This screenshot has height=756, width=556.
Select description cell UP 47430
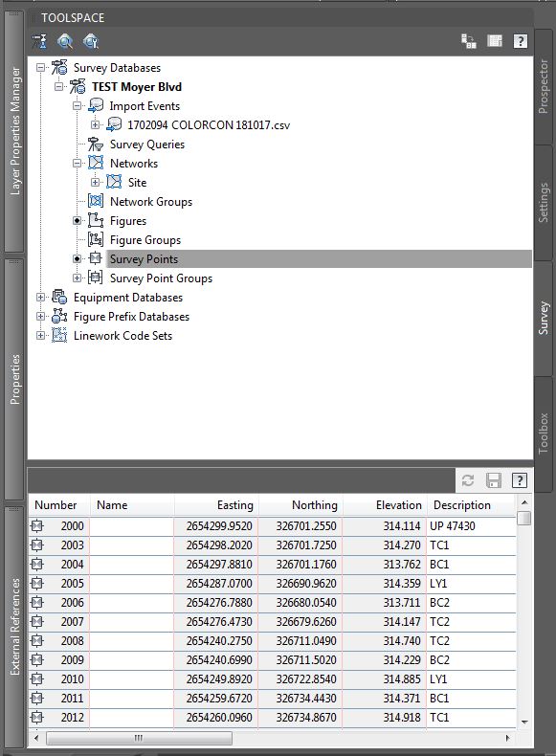tap(471, 526)
